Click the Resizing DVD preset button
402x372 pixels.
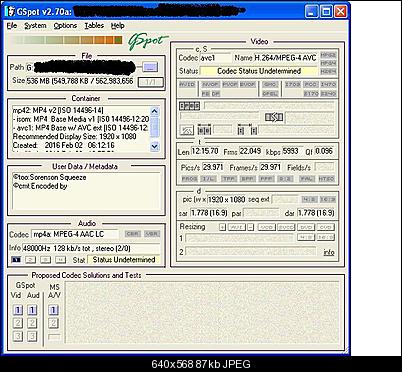click(x=306, y=227)
